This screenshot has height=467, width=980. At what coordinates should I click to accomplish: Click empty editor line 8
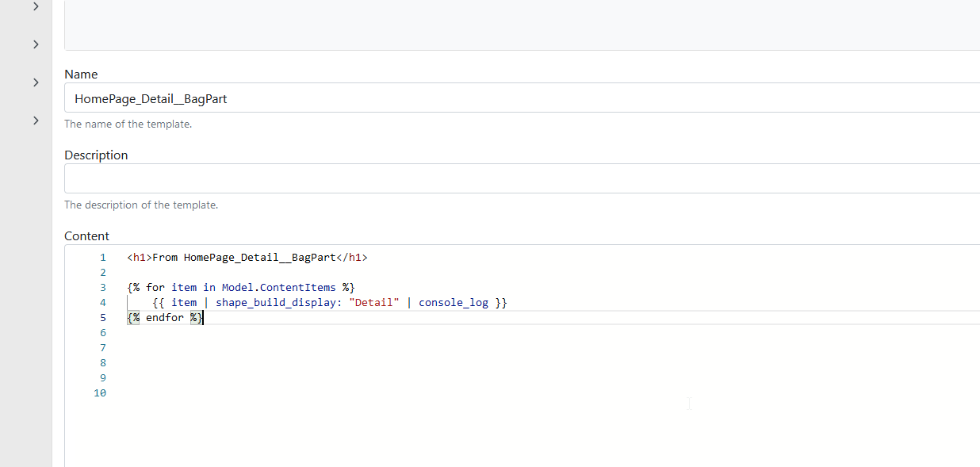point(553,363)
